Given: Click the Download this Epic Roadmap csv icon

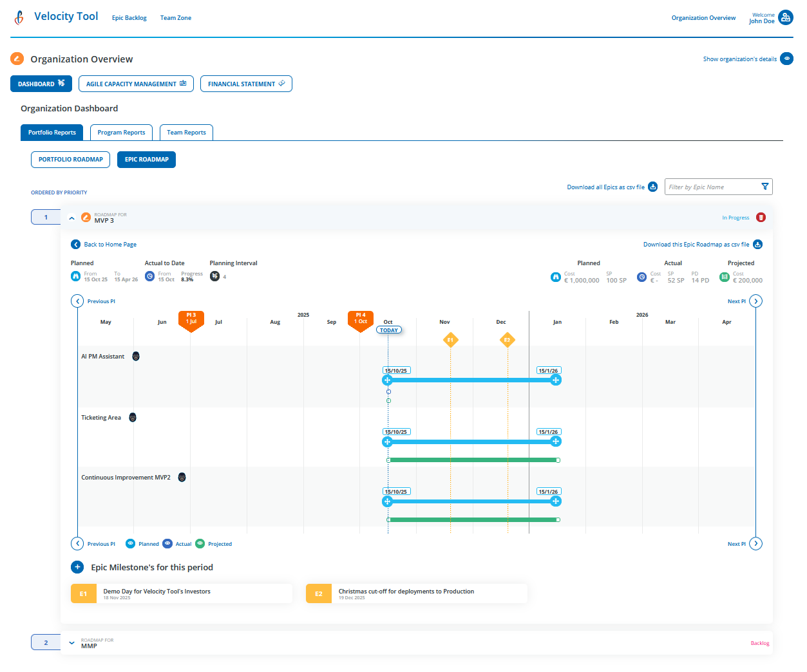Looking at the screenshot, I should (x=757, y=245).
